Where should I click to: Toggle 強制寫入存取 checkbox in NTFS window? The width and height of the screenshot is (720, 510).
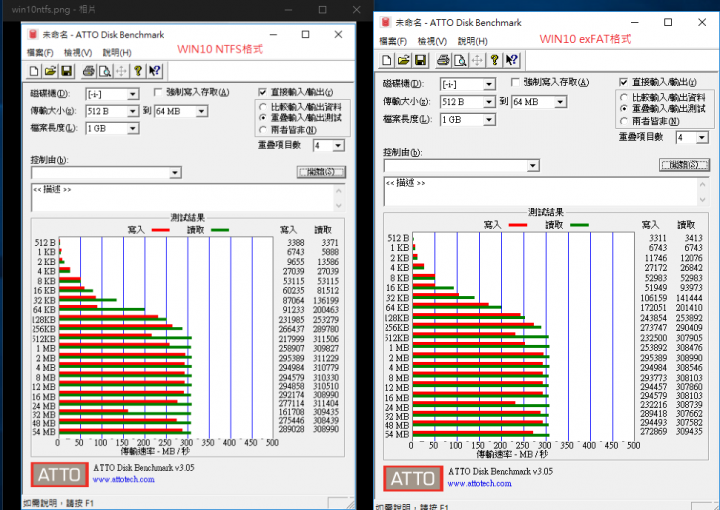[x=158, y=92]
